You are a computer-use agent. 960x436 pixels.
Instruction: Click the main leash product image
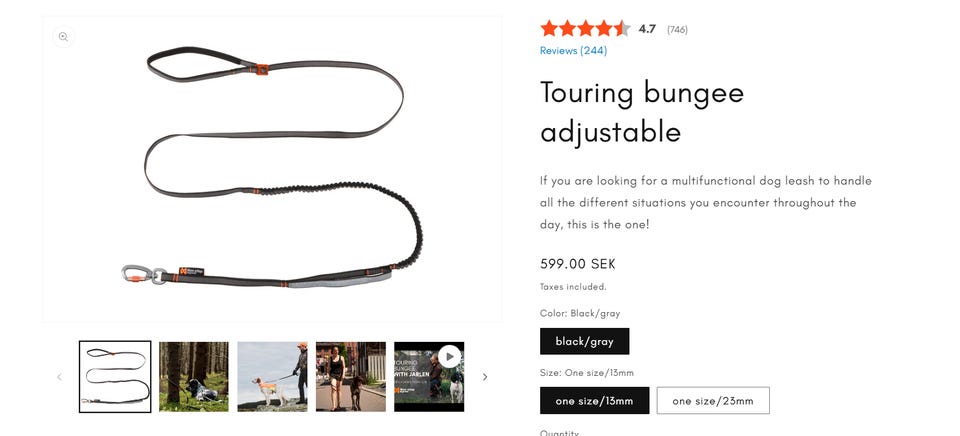[x=272, y=169]
